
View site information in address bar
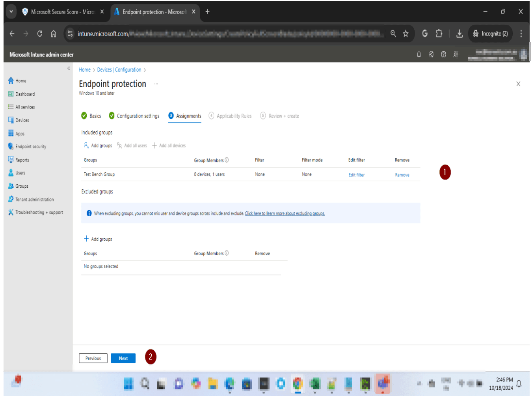[x=70, y=34]
